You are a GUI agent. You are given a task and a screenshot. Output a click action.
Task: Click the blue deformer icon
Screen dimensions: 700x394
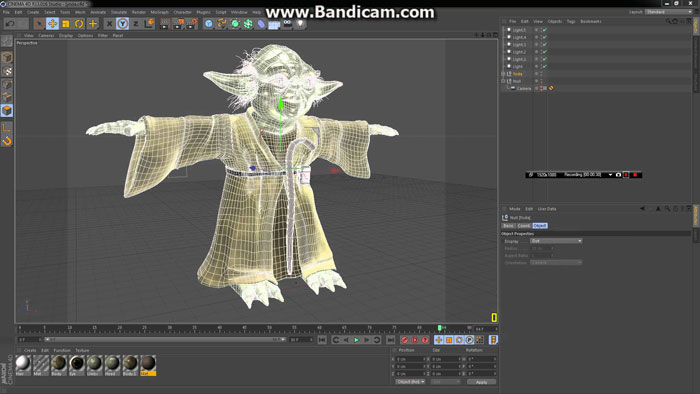coord(261,24)
